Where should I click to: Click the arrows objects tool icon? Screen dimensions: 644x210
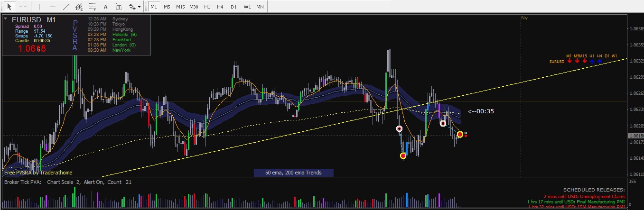pyautogui.click(x=131, y=7)
